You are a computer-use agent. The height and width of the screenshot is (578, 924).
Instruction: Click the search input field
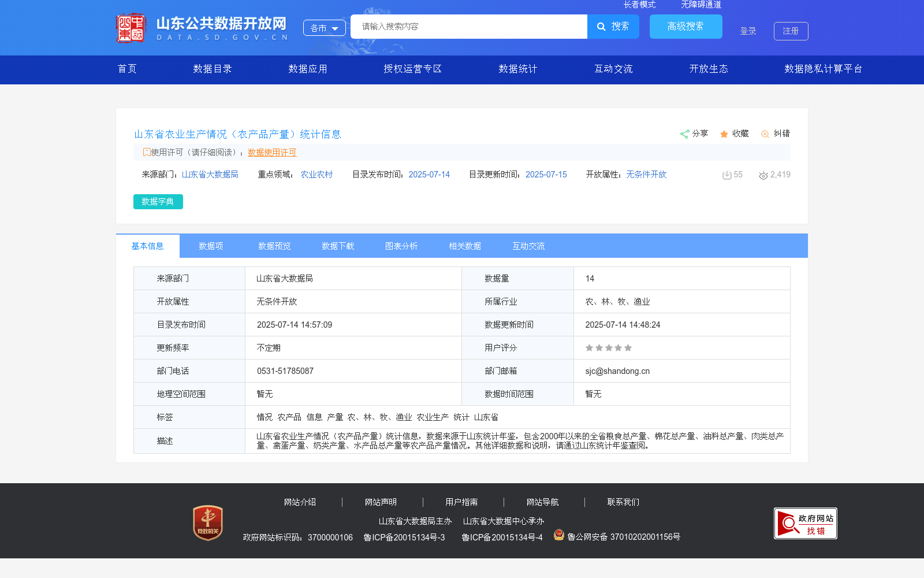(x=468, y=27)
